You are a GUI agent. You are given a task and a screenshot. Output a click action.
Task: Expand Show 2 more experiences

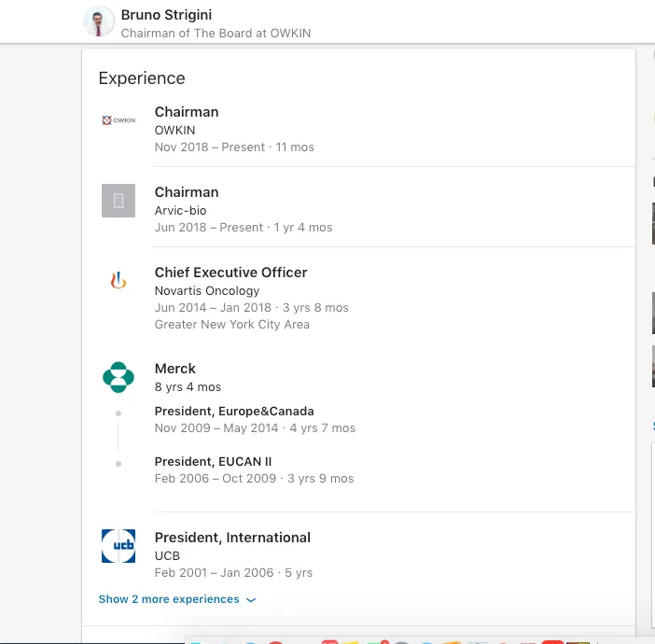point(177,599)
